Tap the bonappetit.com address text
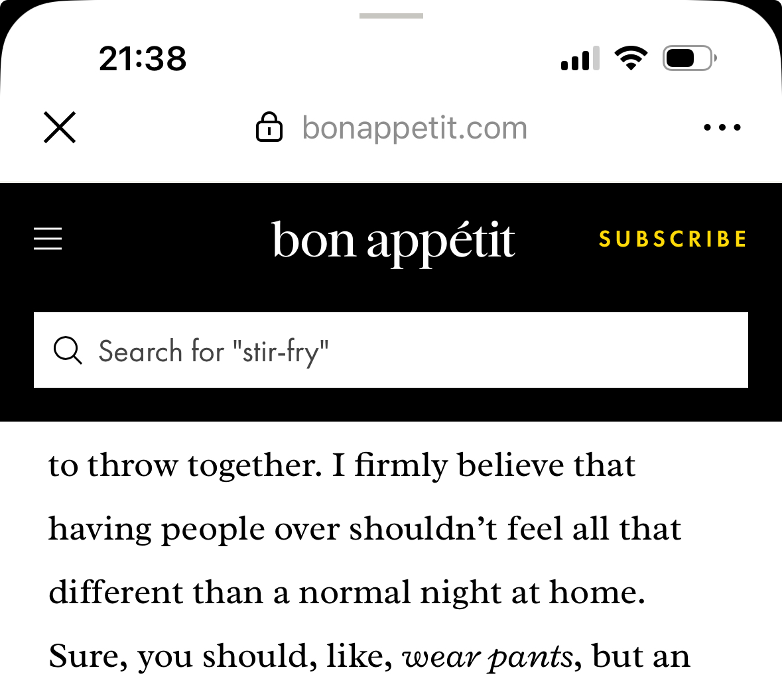The height and width of the screenshot is (700, 782). pyautogui.click(x=415, y=128)
